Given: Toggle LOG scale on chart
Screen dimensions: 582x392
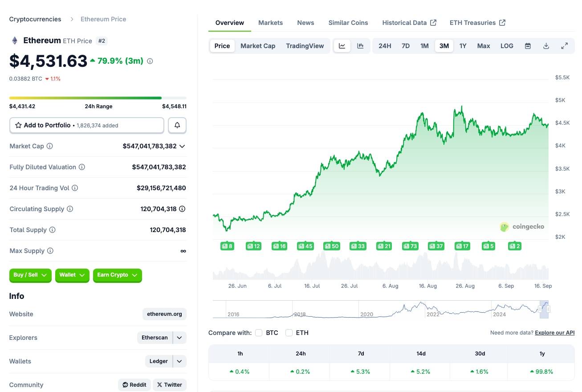Looking at the screenshot, I should click(507, 46).
